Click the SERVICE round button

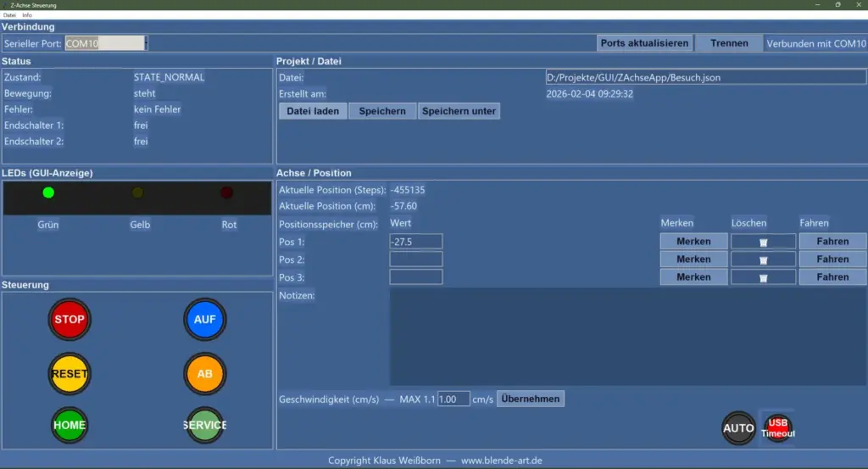pyautogui.click(x=205, y=425)
